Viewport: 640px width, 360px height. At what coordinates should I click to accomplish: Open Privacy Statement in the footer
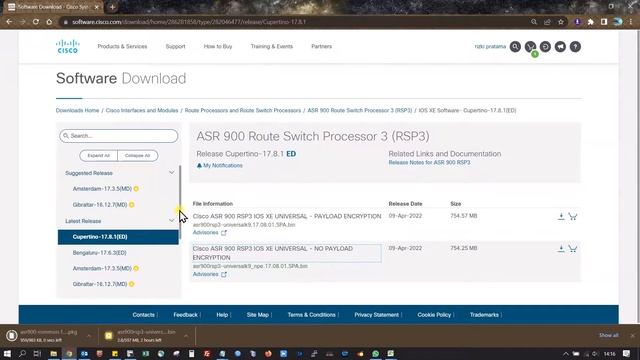click(377, 315)
